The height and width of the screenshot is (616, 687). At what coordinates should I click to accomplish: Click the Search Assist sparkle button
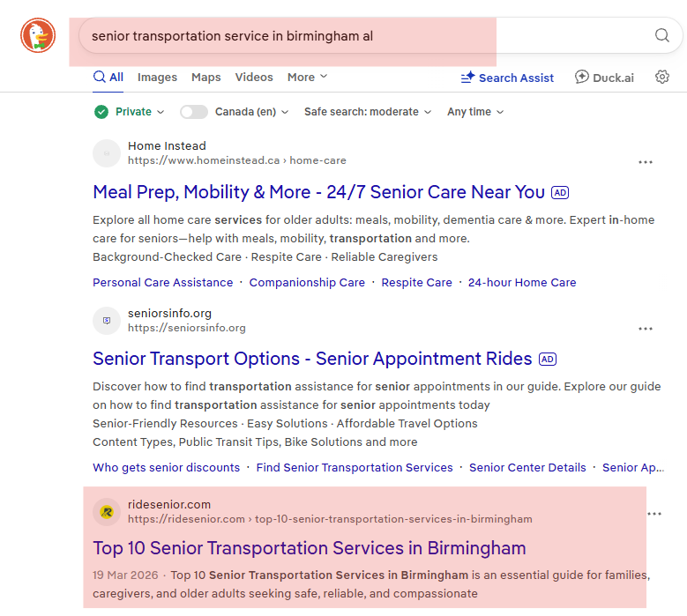507,78
